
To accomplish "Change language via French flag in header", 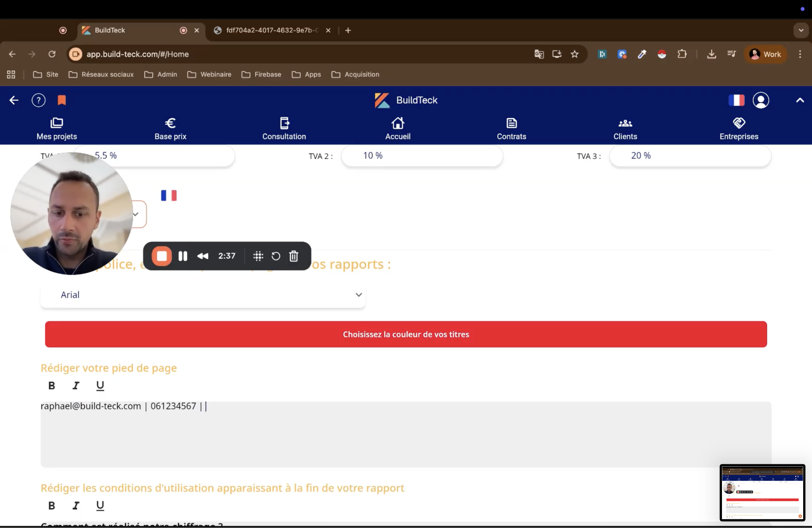I will click(736, 100).
